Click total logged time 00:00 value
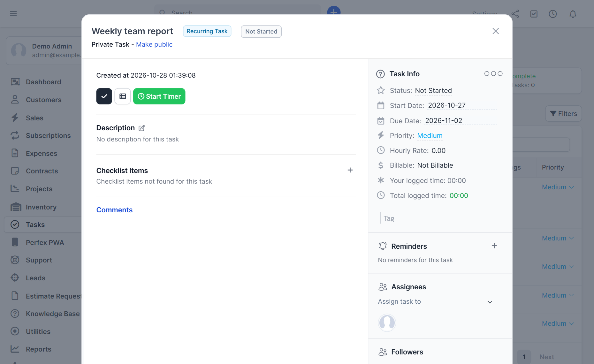The image size is (594, 364). [x=459, y=196]
